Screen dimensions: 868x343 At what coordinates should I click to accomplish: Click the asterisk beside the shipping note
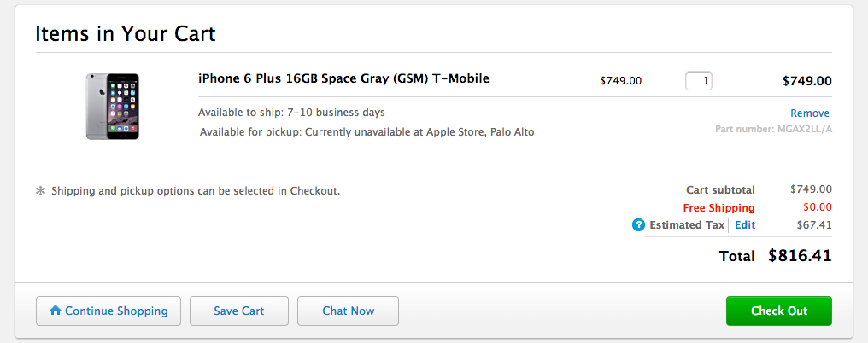click(40, 191)
